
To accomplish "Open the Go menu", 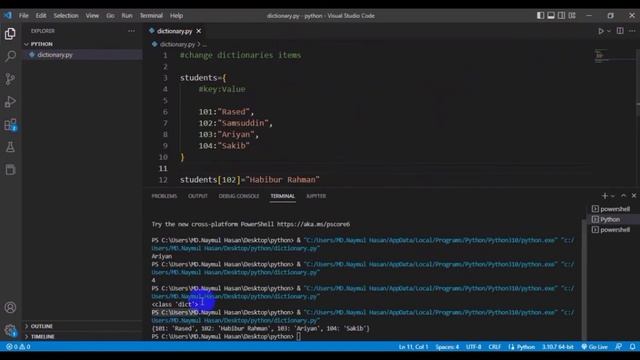I will (x=110, y=16).
